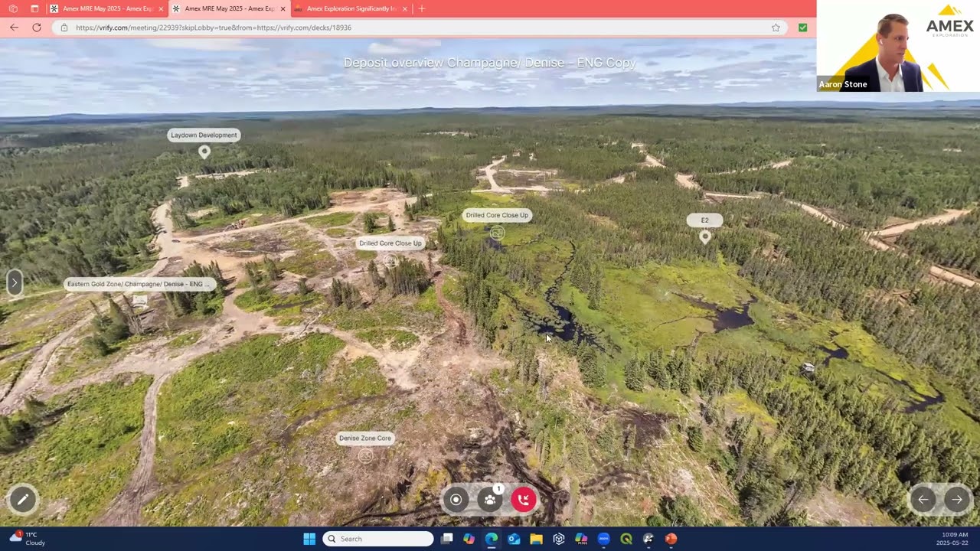The image size is (980, 551).
Task: Bookmark this page with star icon
Action: tap(776, 28)
